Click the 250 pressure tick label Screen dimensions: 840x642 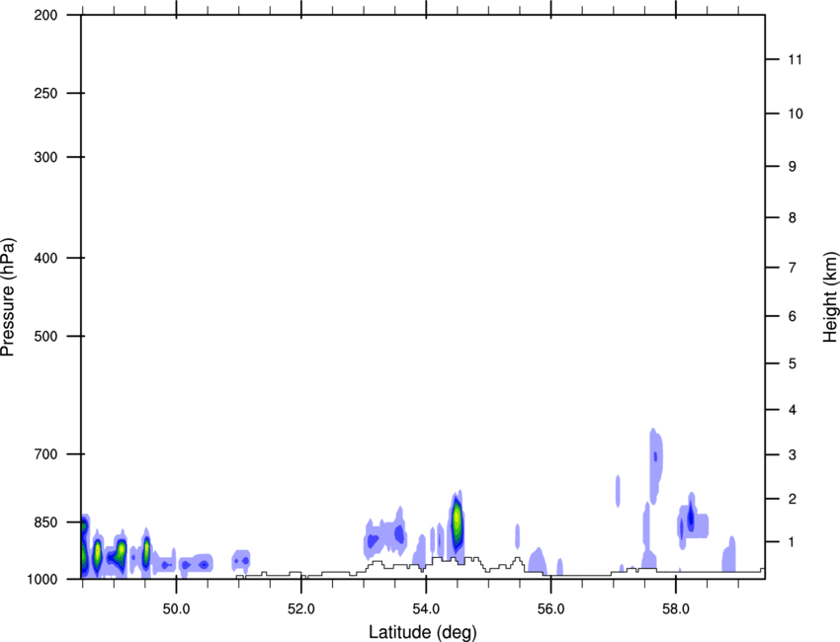[45, 93]
